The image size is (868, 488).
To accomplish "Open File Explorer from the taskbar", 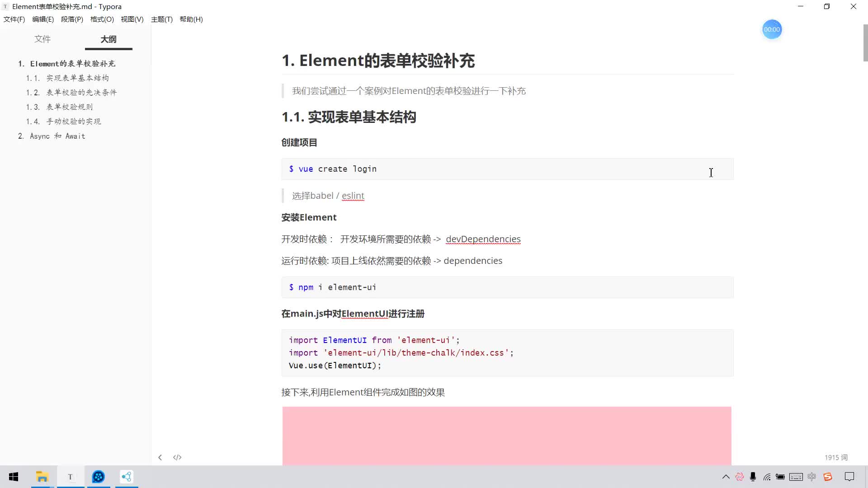I will (42, 477).
